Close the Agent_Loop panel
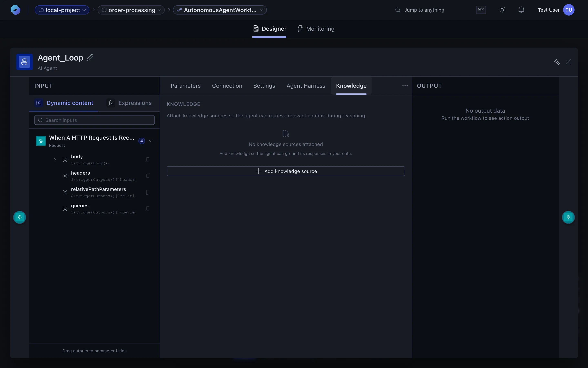 pyautogui.click(x=568, y=62)
